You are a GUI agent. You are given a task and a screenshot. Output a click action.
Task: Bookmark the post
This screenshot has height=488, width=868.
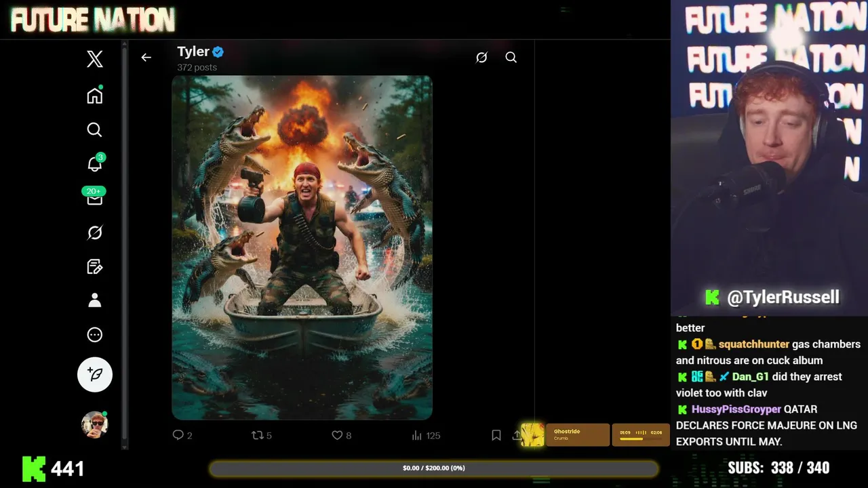[x=496, y=435]
